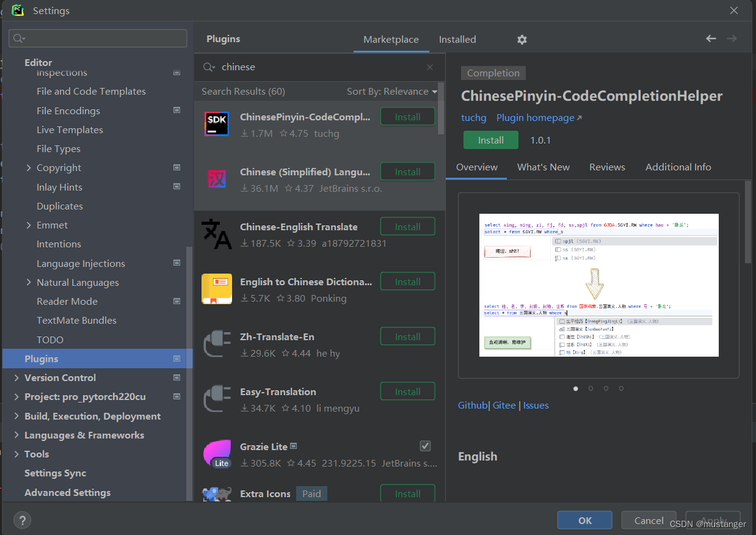Select TextMate Bundles in settings tree

(x=76, y=320)
